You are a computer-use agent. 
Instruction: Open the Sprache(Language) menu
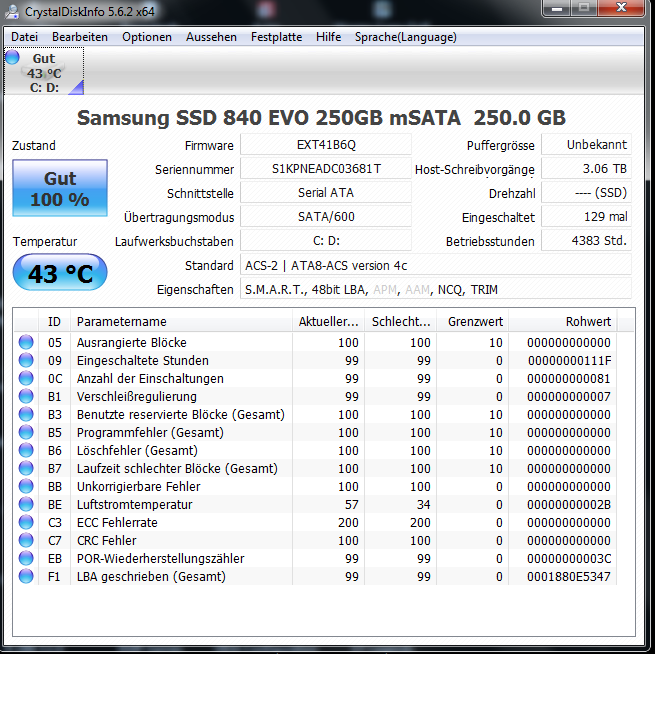405,37
